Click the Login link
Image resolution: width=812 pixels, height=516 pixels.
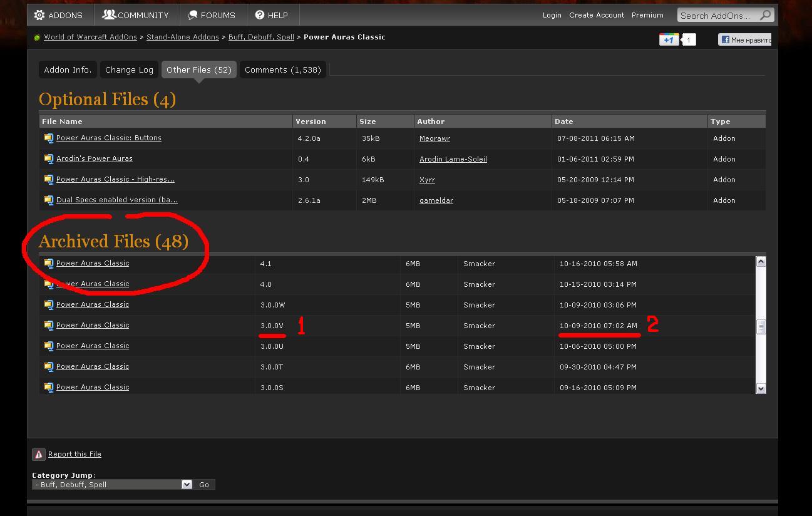(x=552, y=15)
